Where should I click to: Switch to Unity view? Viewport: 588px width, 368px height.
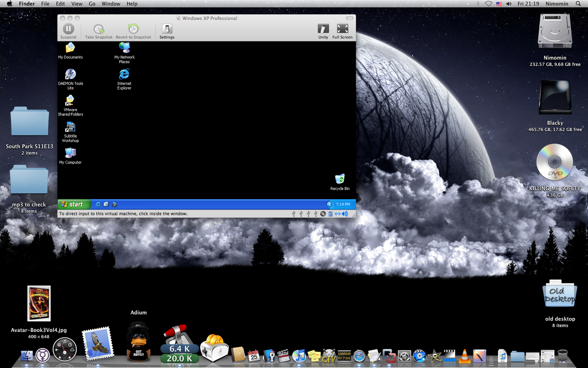coord(323,31)
